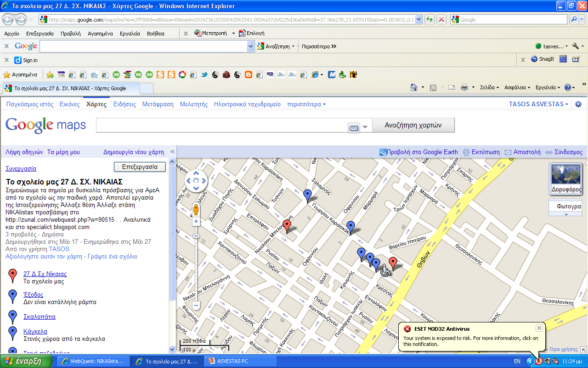Screen dimensions: 588x368
Task: Click the IE search magnifier button
Action: pyautogui.click(x=574, y=20)
